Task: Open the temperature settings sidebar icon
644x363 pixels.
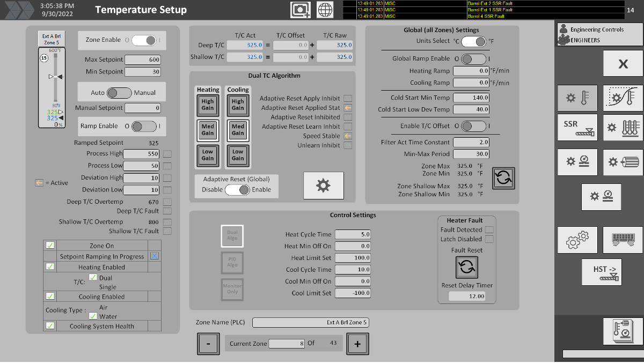Action: (577, 98)
